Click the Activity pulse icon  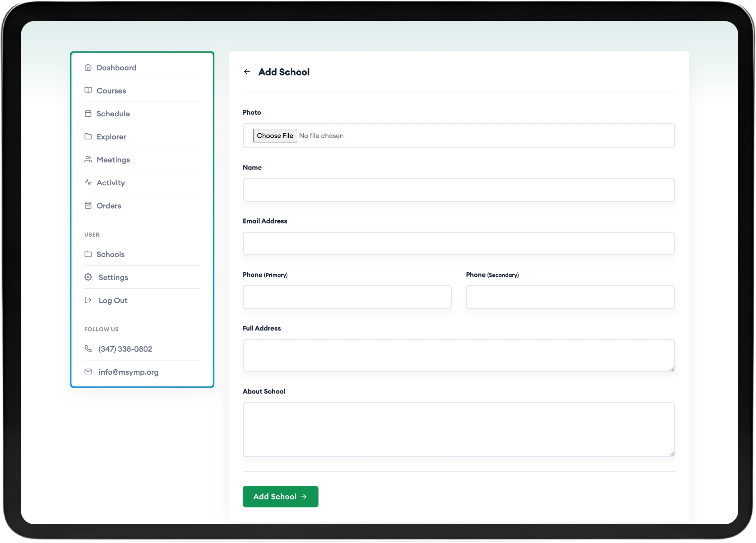tap(88, 182)
